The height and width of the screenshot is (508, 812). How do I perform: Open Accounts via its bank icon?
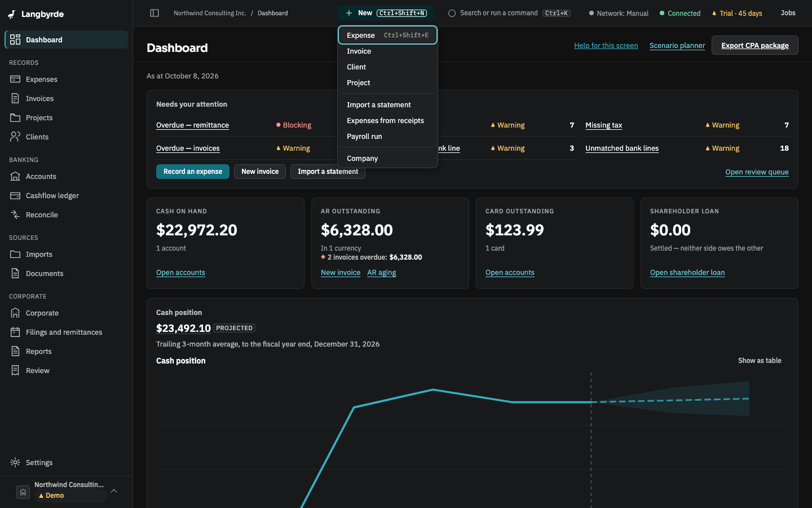(15, 176)
